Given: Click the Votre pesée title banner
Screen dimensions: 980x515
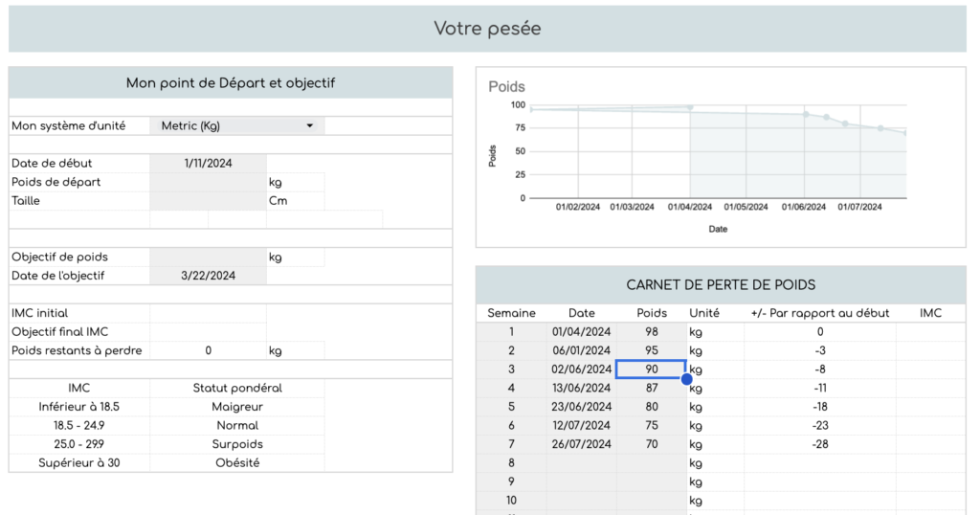Looking at the screenshot, I should click(487, 29).
